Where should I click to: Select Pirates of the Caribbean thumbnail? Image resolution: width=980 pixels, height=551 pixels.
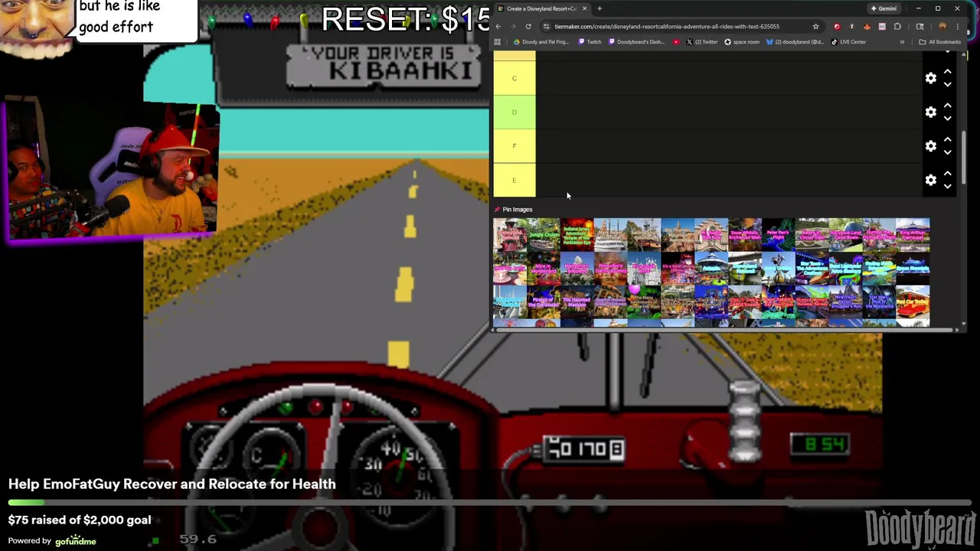(544, 302)
